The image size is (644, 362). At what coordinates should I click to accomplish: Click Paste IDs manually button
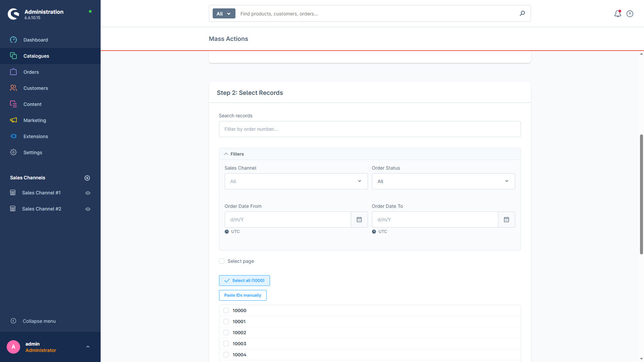coord(243,295)
